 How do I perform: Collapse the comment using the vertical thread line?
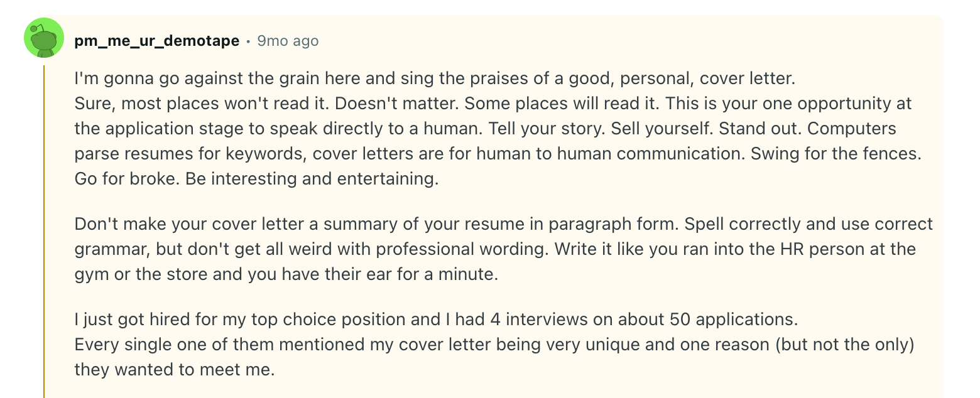point(44,231)
